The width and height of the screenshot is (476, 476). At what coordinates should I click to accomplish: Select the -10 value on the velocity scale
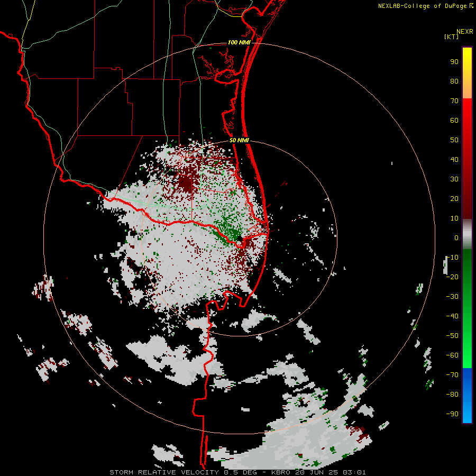452,258
